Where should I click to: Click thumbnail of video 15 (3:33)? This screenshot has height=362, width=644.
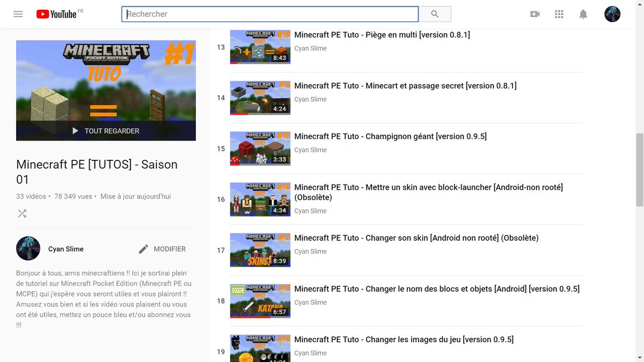[x=260, y=149]
